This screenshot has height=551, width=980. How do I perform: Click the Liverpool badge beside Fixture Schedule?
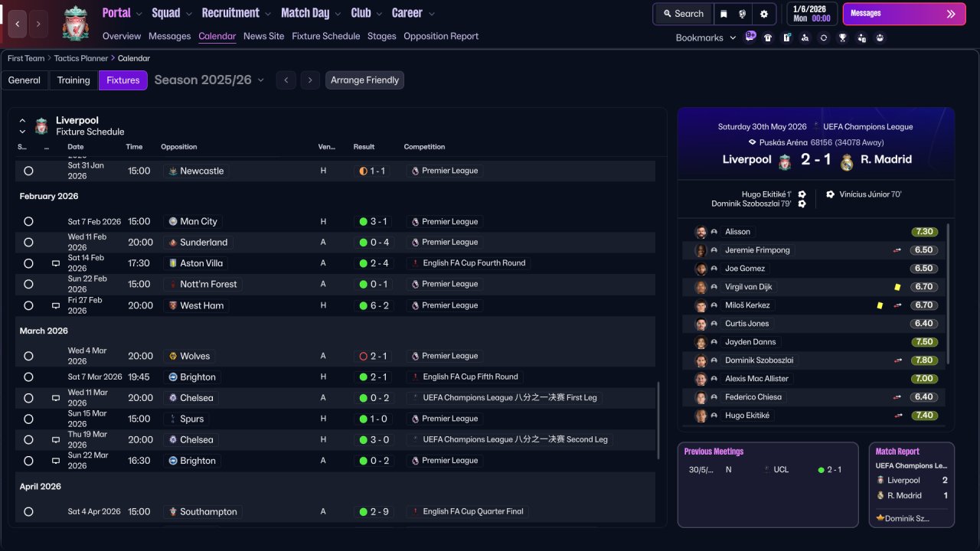41,126
